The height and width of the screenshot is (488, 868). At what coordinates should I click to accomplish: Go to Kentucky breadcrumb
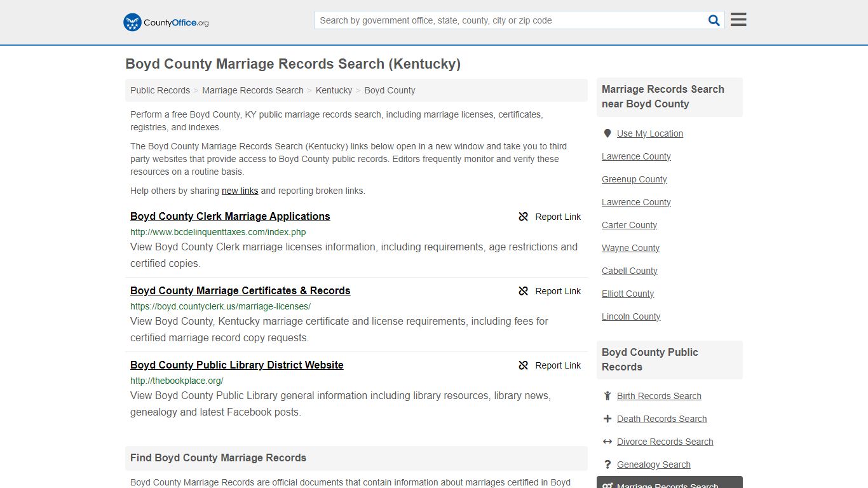pyautogui.click(x=334, y=90)
